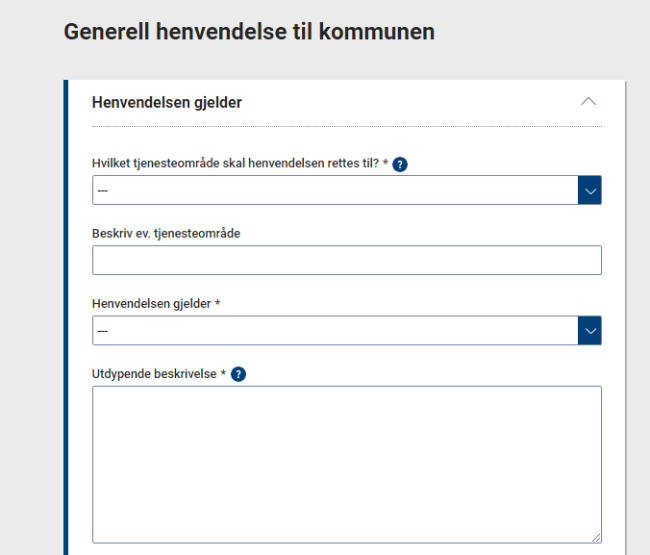Click label 'Hvilket tjenesteområde skal henvendelsen rettes til?'
This screenshot has width=650, height=555.
(235, 163)
